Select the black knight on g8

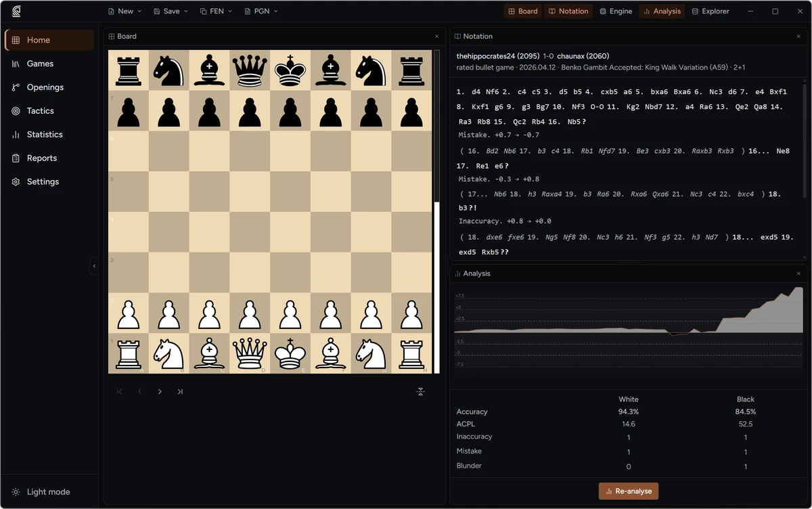pyautogui.click(x=371, y=70)
